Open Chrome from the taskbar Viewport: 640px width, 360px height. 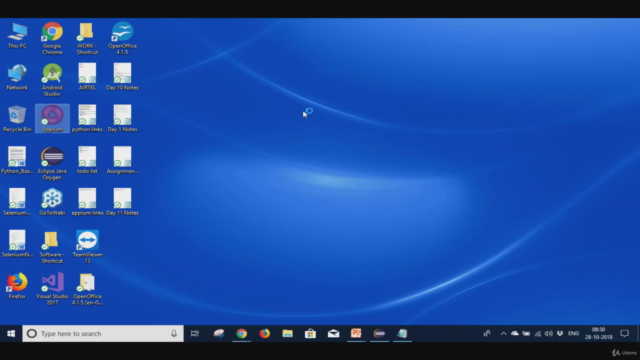pyautogui.click(x=242, y=333)
